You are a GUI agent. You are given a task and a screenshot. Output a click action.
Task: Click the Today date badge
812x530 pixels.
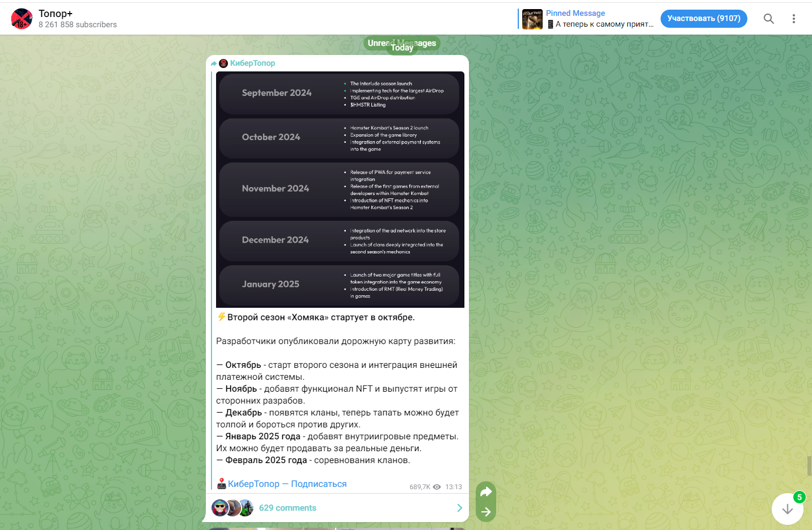click(402, 48)
